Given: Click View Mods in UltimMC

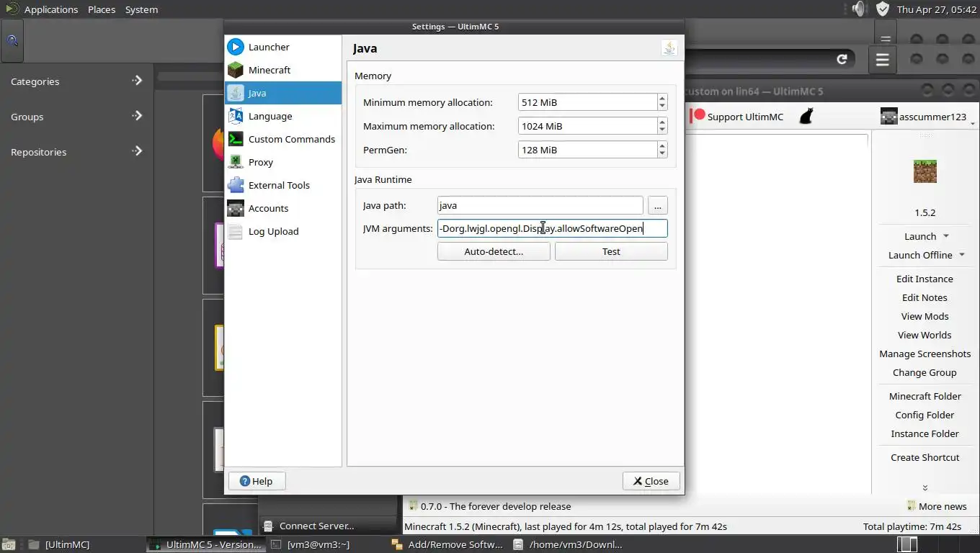Looking at the screenshot, I should click(x=925, y=316).
